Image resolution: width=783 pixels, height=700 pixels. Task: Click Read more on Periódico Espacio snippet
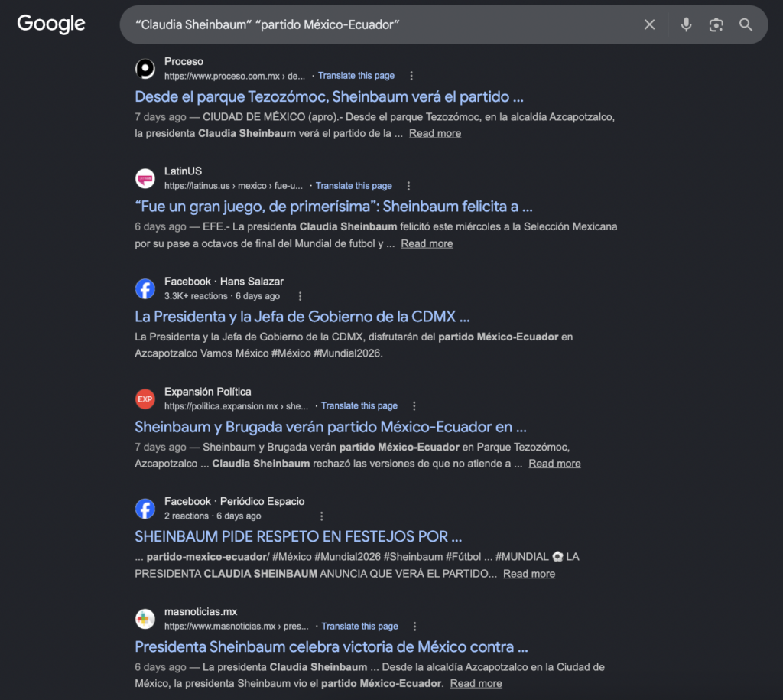529,574
